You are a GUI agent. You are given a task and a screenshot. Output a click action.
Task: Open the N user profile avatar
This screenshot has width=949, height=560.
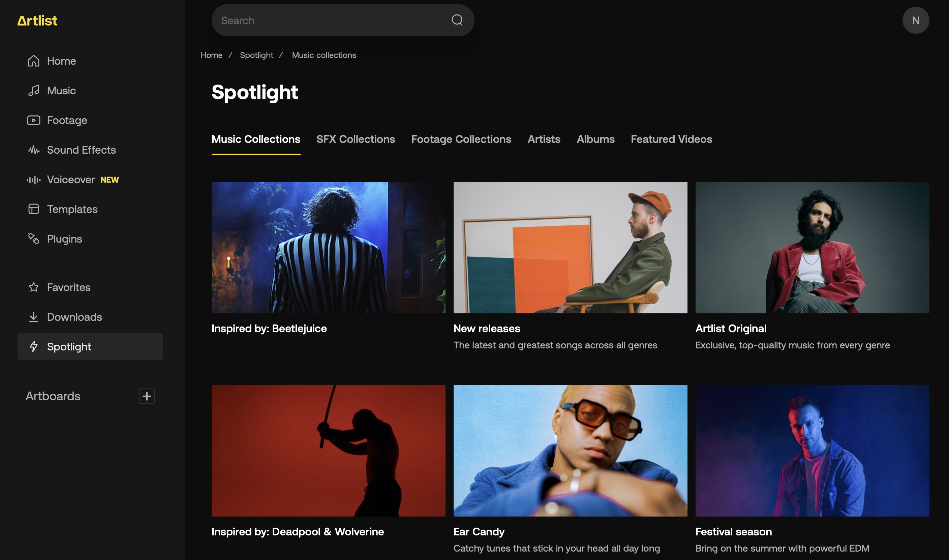pos(915,20)
